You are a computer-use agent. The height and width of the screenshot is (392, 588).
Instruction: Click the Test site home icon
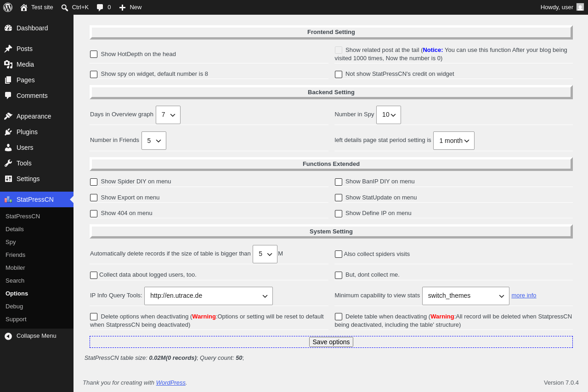(24, 7)
